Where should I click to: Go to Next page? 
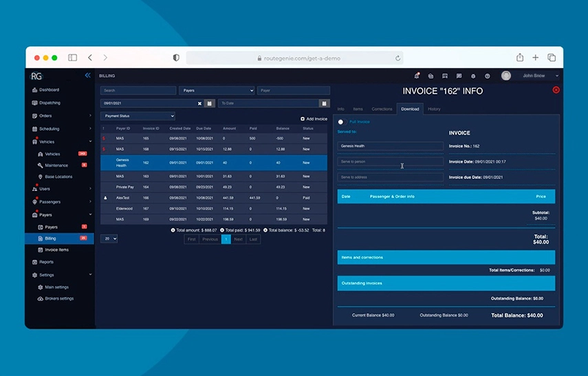pyautogui.click(x=238, y=239)
